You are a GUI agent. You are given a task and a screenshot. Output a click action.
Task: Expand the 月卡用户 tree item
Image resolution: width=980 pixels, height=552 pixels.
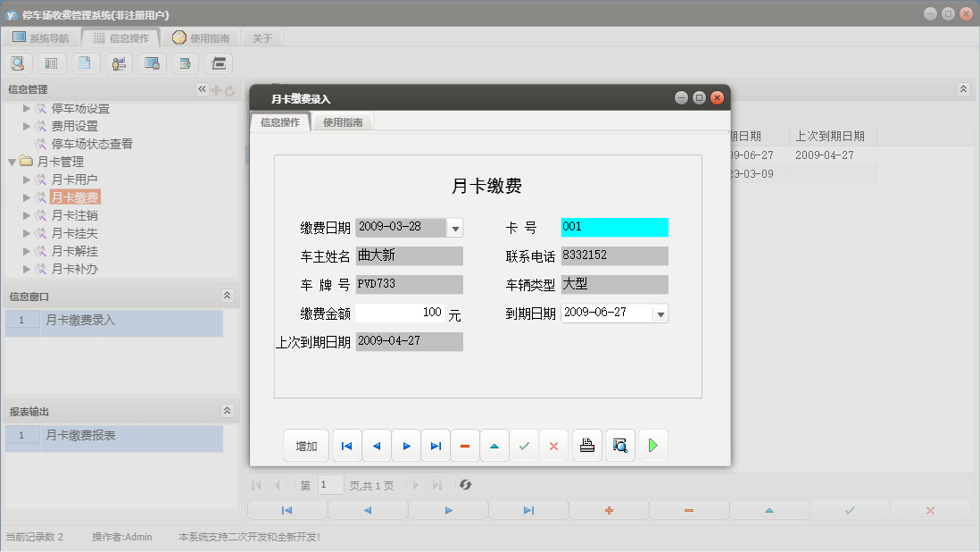[x=27, y=179]
